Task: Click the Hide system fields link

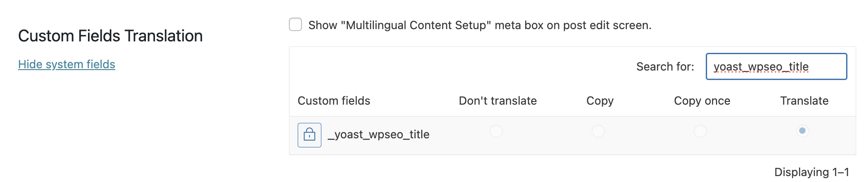Action: click(67, 64)
